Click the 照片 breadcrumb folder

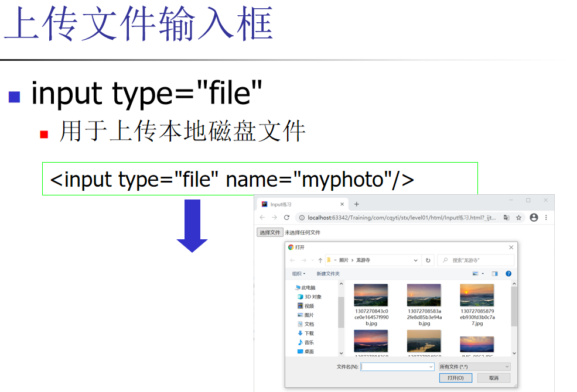tap(344, 260)
